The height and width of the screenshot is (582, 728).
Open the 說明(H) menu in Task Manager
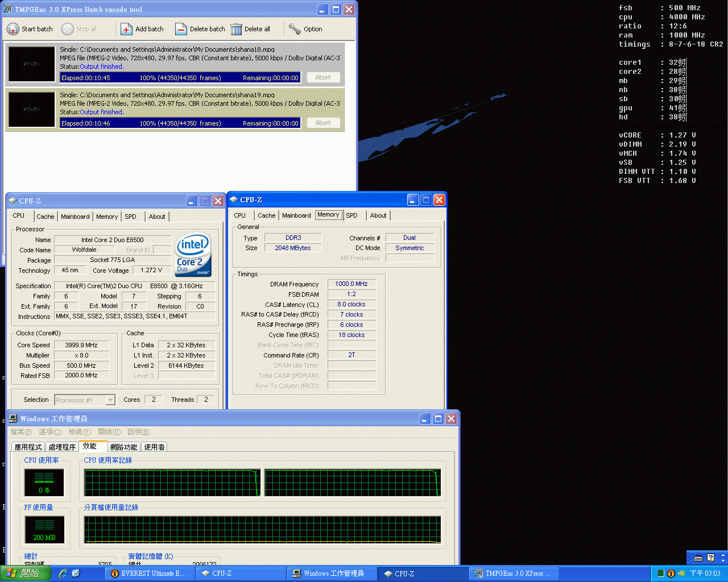(x=139, y=432)
